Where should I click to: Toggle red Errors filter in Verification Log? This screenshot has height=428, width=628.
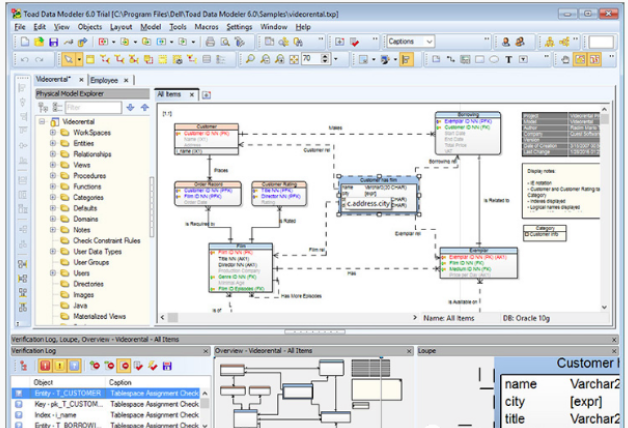tap(45, 366)
